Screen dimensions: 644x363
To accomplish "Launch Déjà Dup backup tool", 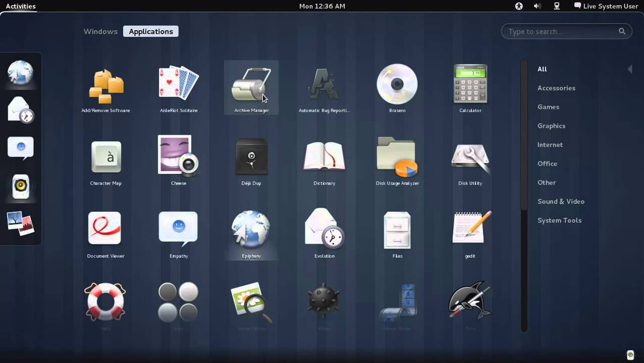I will point(251,160).
